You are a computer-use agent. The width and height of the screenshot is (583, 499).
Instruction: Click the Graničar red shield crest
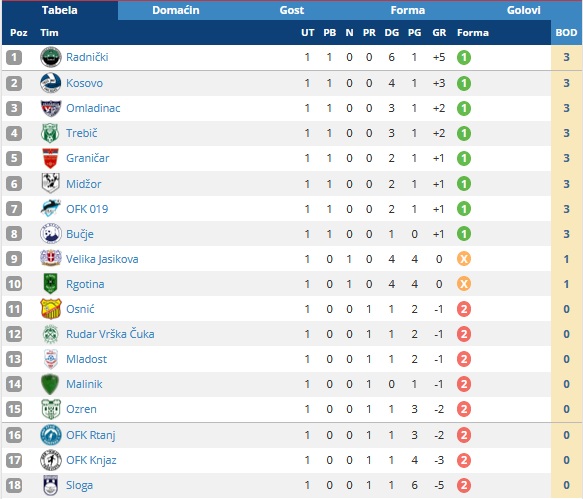(x=51, y=158)
